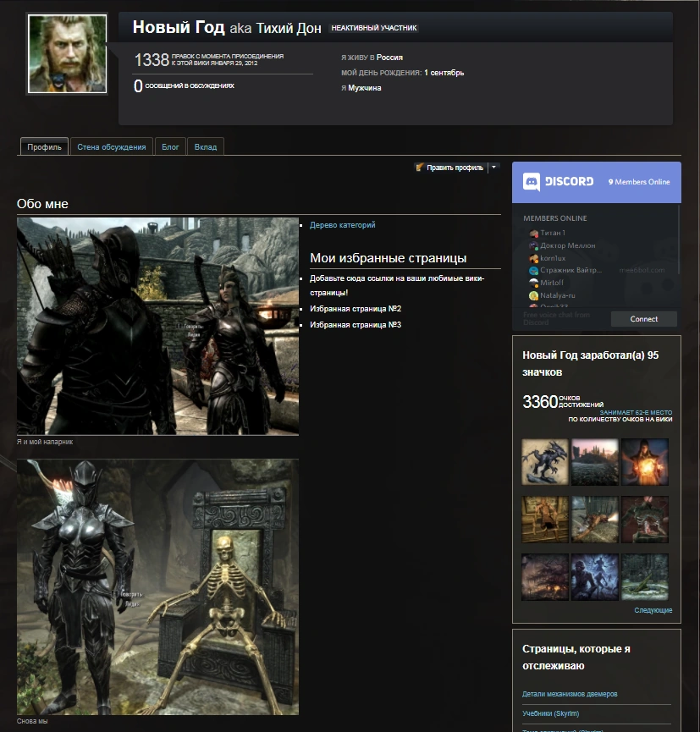Click avatar icon next to Natalya-ru
The image size is (700, 732).
click(534, 295)
